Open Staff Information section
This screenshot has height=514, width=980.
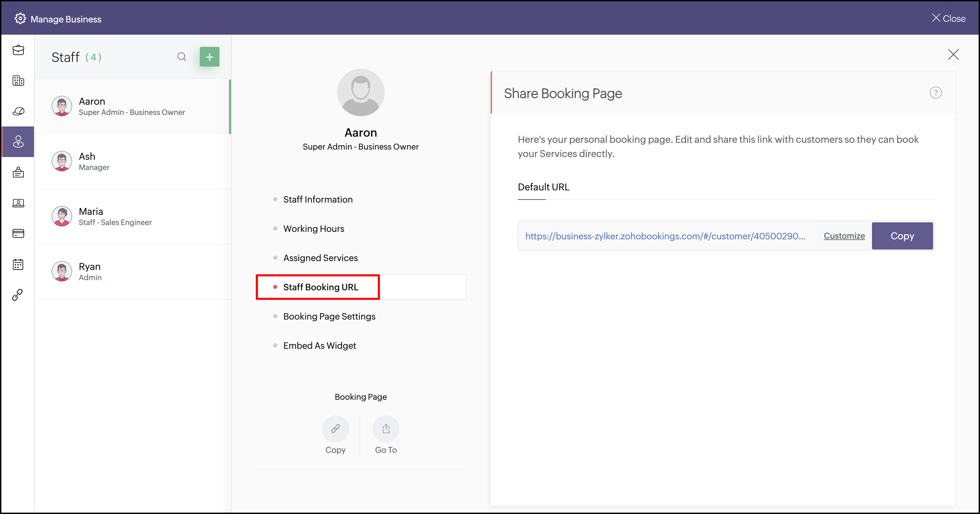click(318, 199)
